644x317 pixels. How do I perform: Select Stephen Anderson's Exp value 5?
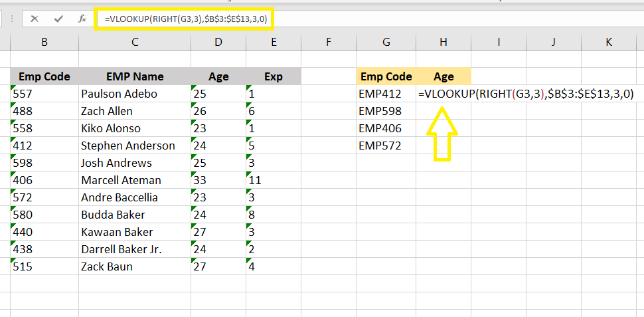274,146
